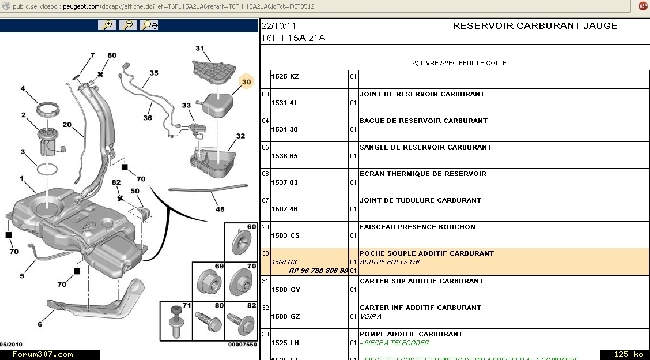This screenshot has width=650, height=360.
Task: Select callout number 31 on diagram
Action: 200,49
